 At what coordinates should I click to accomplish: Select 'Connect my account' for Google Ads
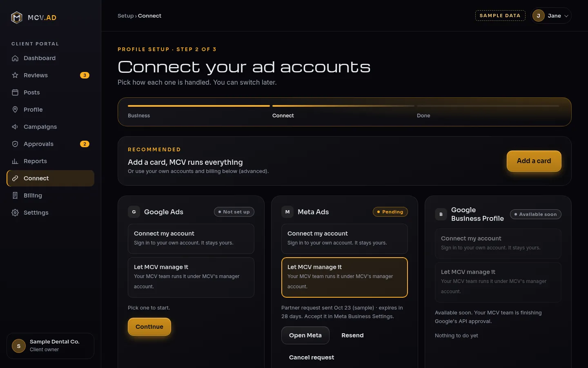point(191,239)
